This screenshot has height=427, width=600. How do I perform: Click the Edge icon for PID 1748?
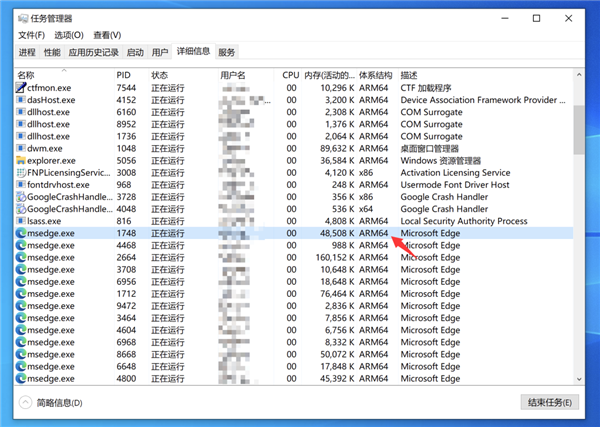point(21,233)
